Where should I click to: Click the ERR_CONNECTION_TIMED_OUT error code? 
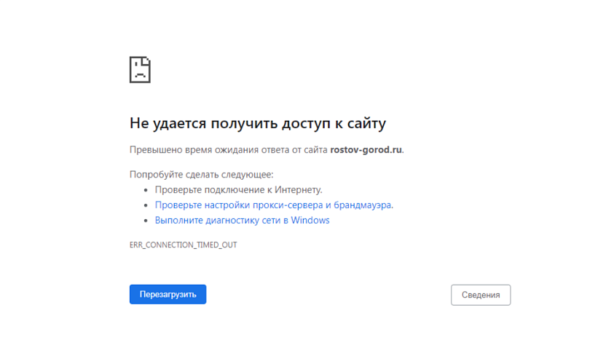183,245
